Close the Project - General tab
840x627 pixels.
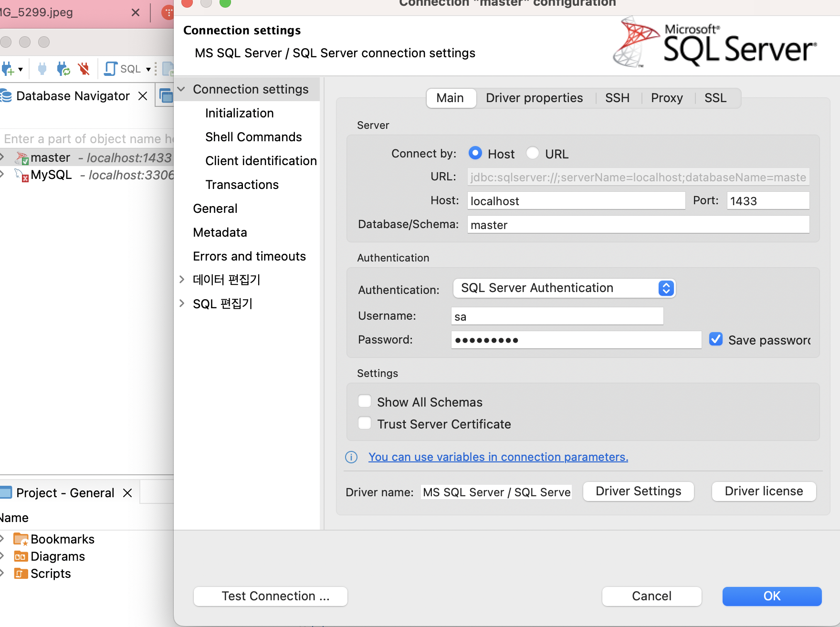pyautogui.click(x=127, y=493)
